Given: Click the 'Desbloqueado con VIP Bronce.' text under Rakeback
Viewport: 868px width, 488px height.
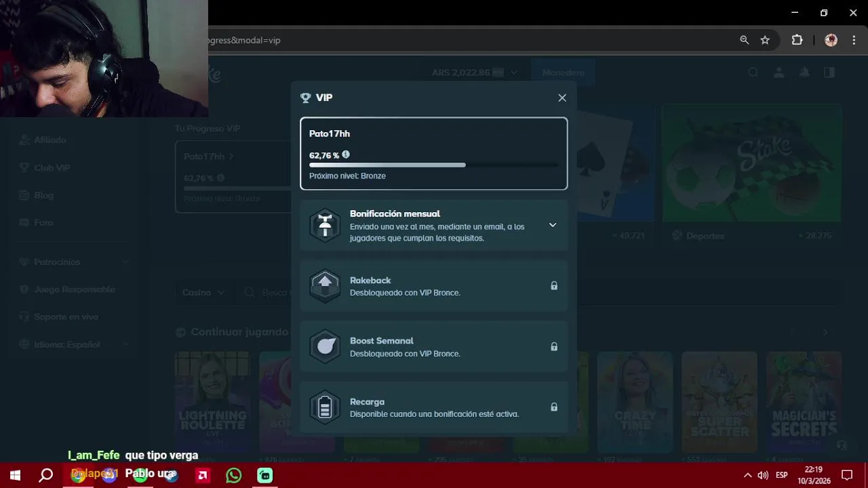Looking at the screenshot, I should 405,293.
